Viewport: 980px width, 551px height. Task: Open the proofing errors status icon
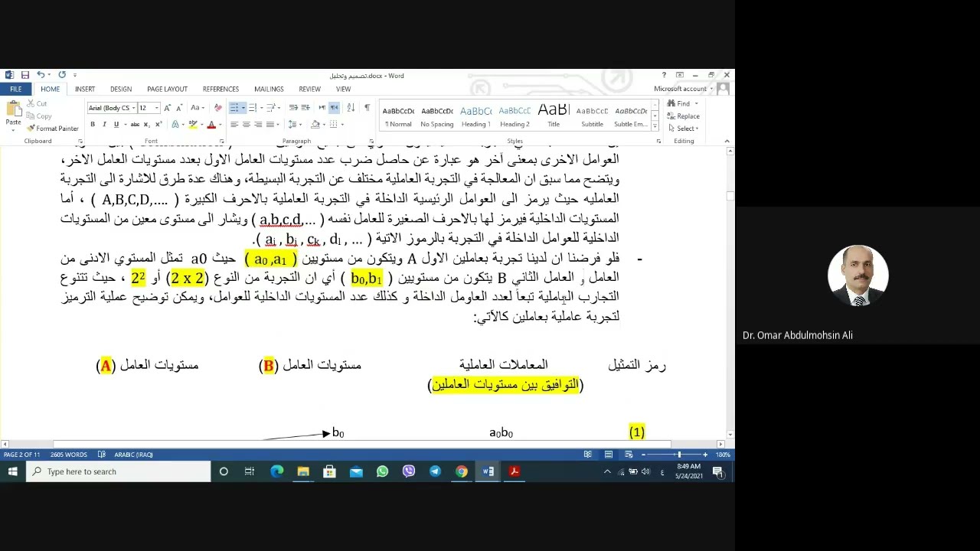[103, 455]
